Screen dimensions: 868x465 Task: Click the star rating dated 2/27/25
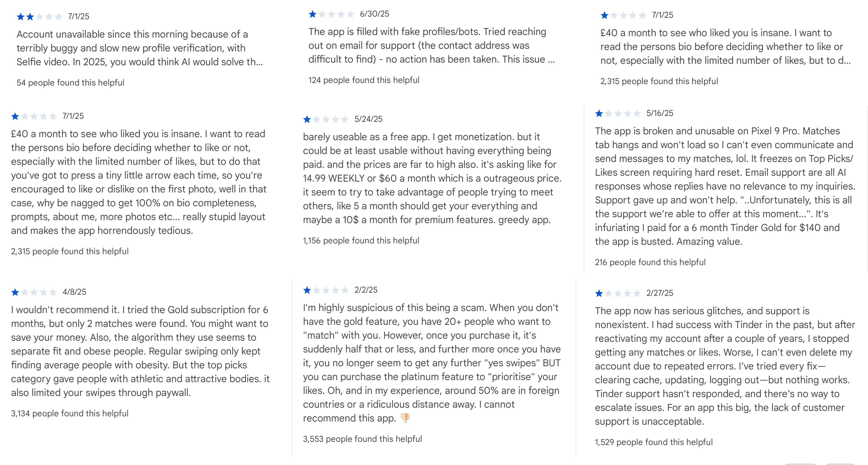coord(618,293)
